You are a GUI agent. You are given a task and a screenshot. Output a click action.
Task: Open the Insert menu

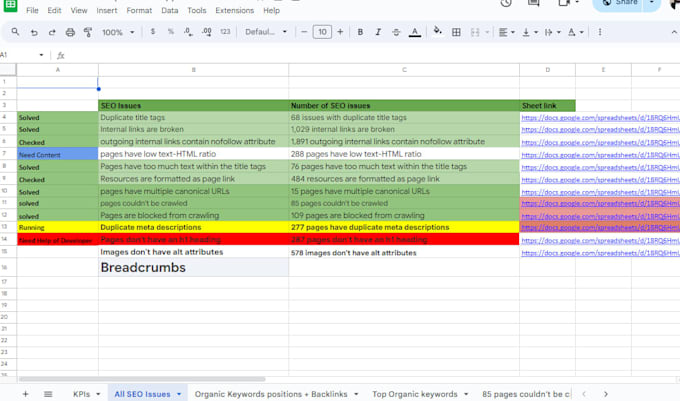[x=107, y=10]
